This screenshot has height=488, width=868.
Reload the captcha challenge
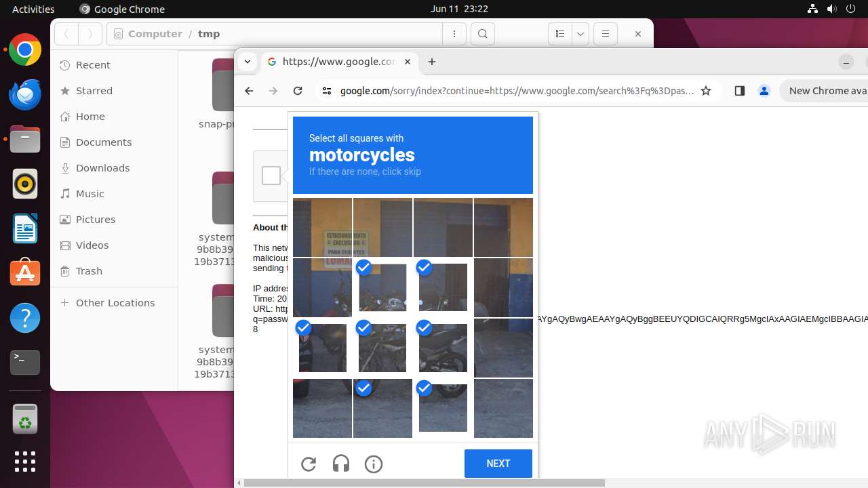(x=309, y=464)
